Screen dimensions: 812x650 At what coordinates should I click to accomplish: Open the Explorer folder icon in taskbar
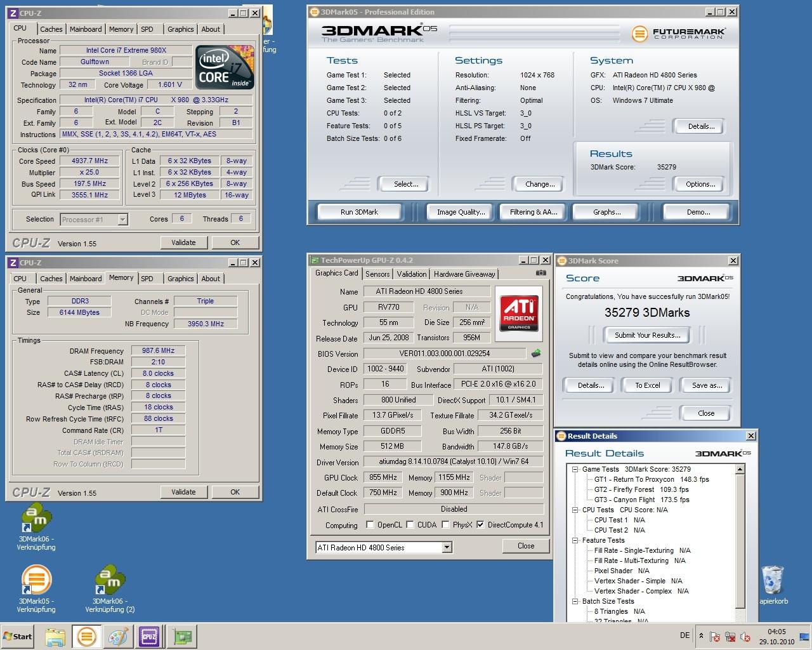55,637
